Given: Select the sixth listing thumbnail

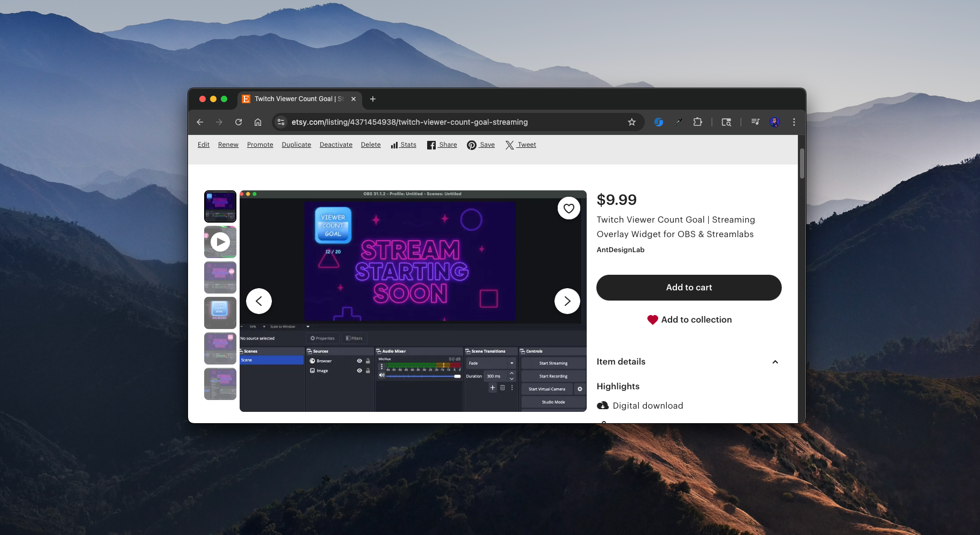Looking at the screenshot, I should pos(220,384).
